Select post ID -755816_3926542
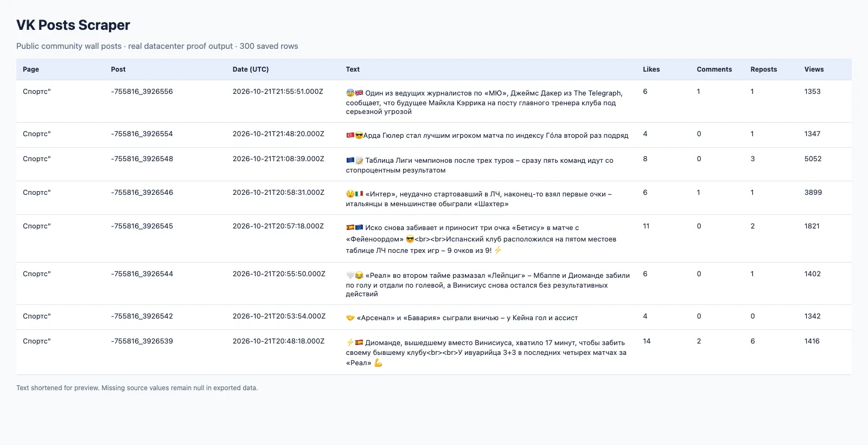 (142, 316)
